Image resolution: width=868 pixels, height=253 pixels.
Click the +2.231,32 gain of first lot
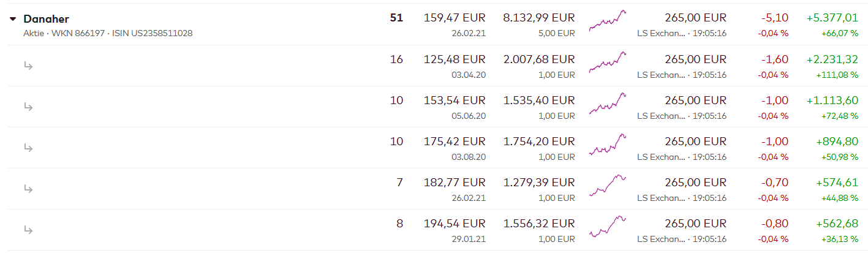coord(832,59)
